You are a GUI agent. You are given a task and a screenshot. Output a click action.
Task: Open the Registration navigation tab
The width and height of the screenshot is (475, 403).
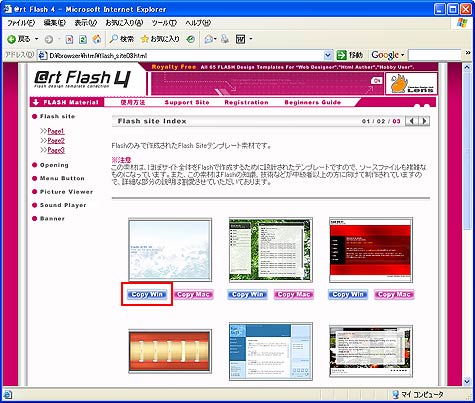click(246, 102)
